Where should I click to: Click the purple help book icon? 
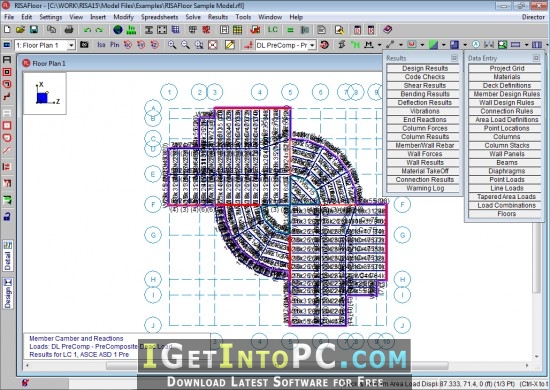coord(388,30)
